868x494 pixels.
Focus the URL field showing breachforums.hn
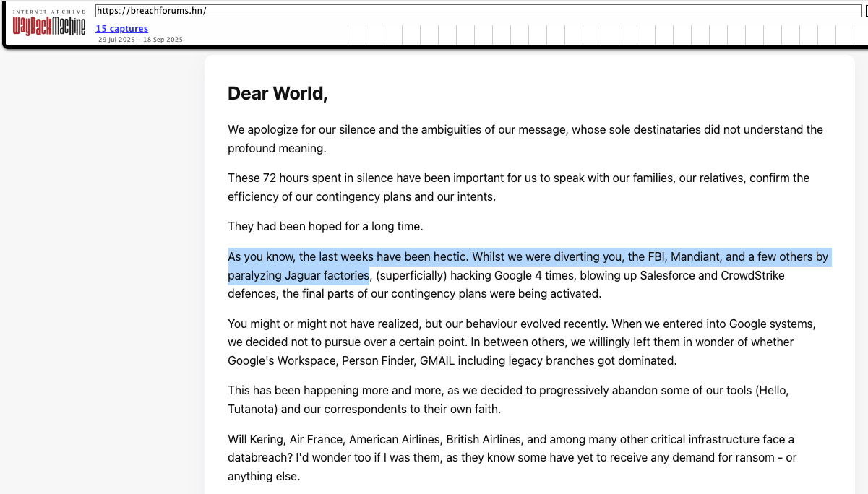click(477, 11)
